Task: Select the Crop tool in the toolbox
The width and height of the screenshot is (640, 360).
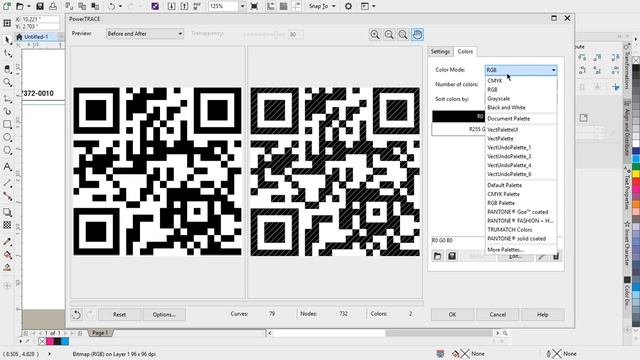Action: click(7, 69)
